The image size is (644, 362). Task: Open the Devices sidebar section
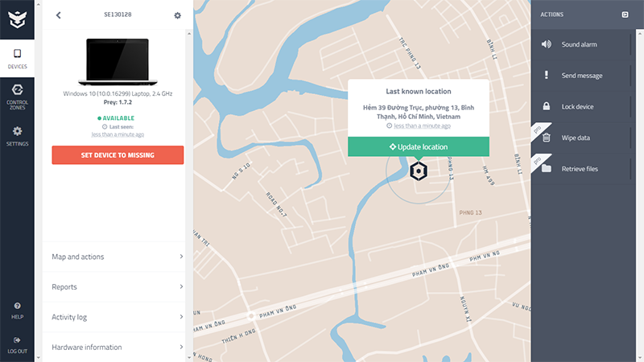tap(17, 59)
